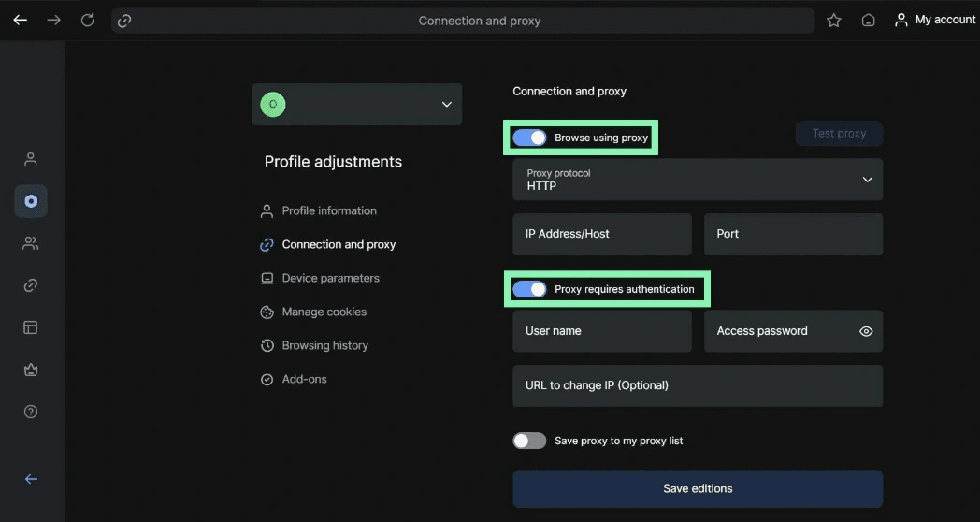
Task: Open My account menu
Action: (935, 20)
